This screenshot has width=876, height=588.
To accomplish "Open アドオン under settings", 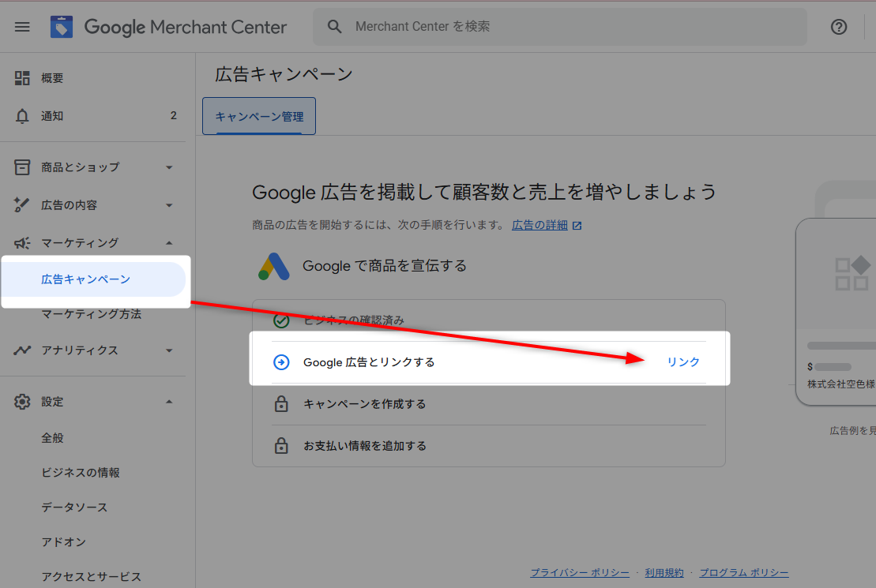I will pyautogui.click(x=64, y=542).
